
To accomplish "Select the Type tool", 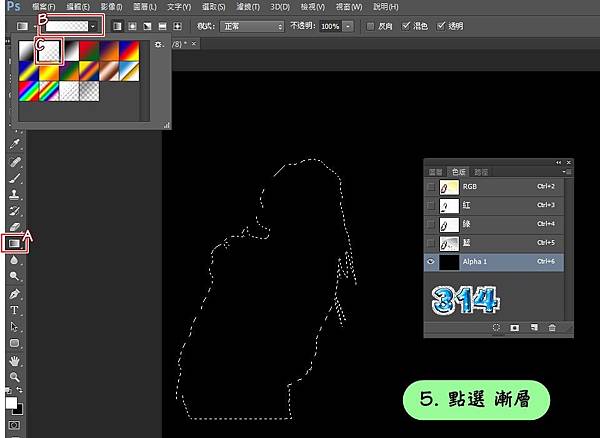I will [x=15, y=310].
